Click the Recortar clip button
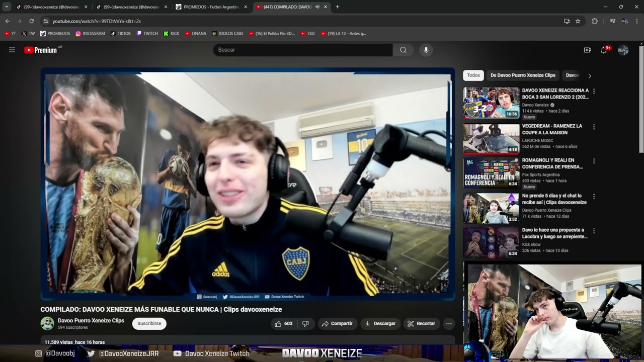Viewport: 644px width, 362px height. click(421, 324)
